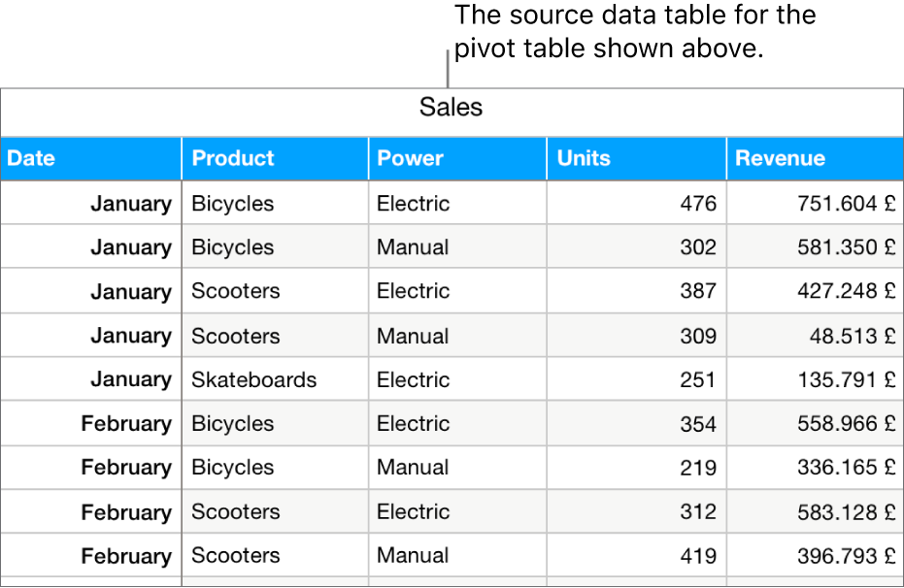Select the units cell showing 302

click(636, 247)
